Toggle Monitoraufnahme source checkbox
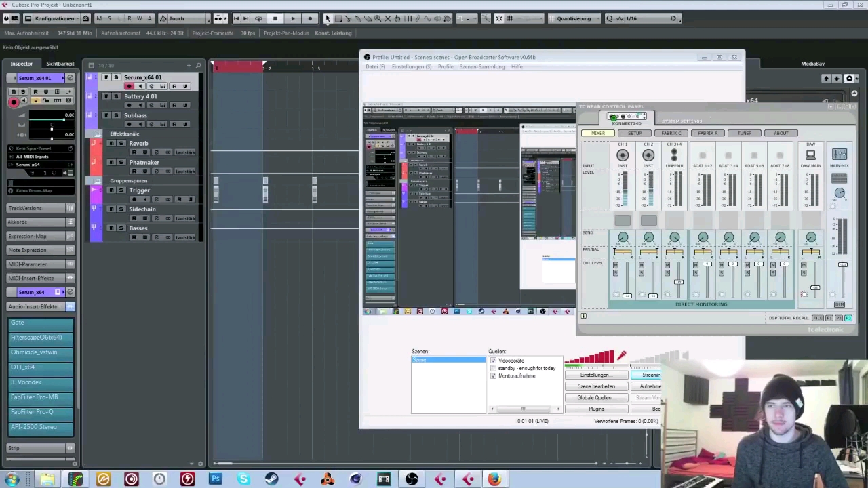868x488 pixels. (493, 375)
